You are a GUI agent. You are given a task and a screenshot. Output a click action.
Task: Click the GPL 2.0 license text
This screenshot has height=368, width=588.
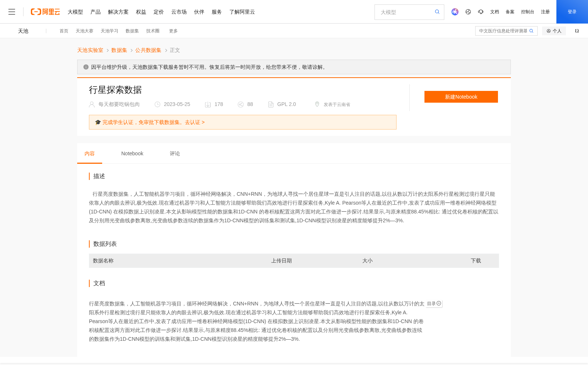click(x=287, y=105)
